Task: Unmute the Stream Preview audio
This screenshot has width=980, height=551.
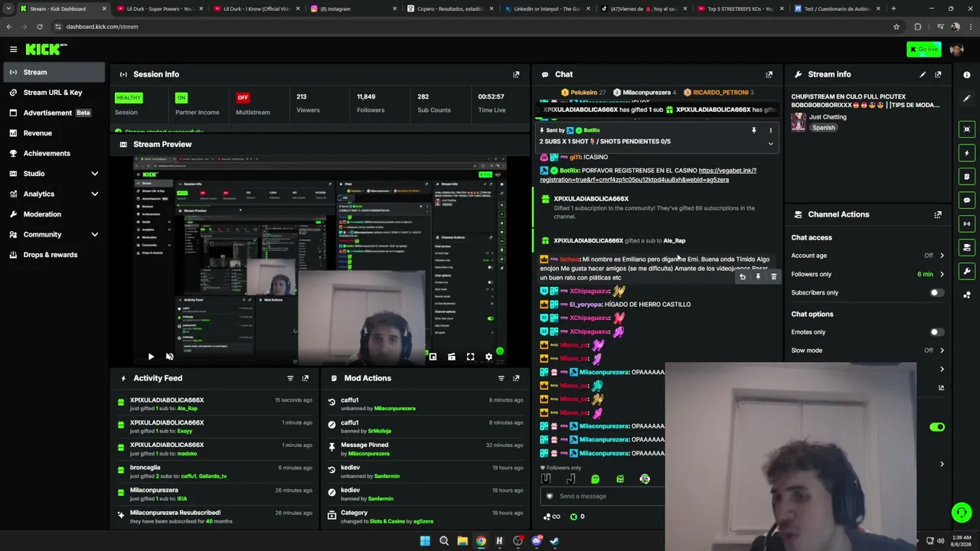Action: coord(170,357)
